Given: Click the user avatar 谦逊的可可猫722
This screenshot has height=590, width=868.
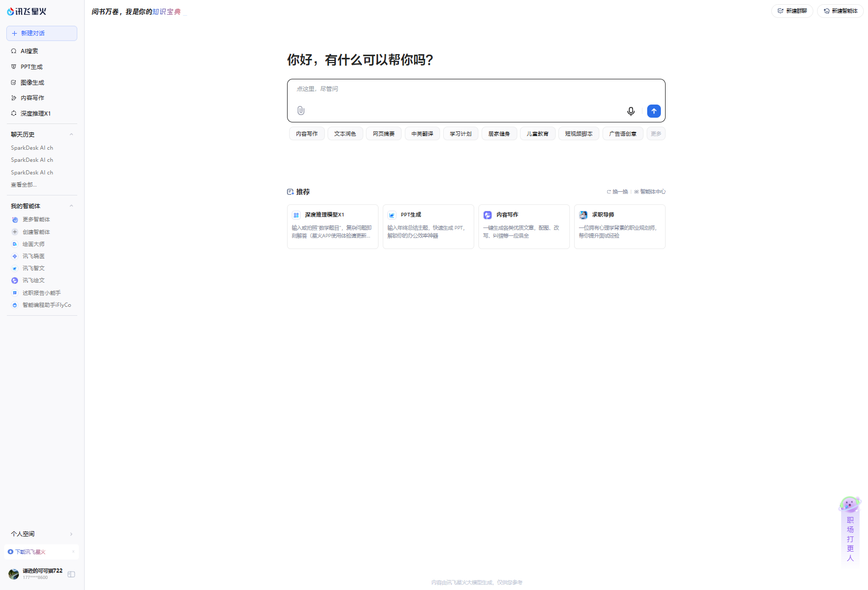Looking at the screenshot, I should tap(14, 574).
